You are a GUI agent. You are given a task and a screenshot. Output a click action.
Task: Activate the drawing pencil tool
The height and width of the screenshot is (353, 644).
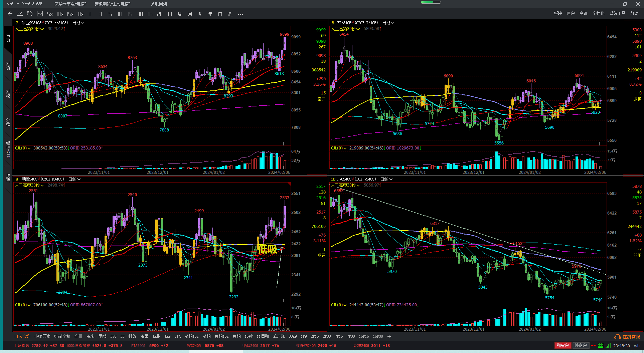point(230,14)
